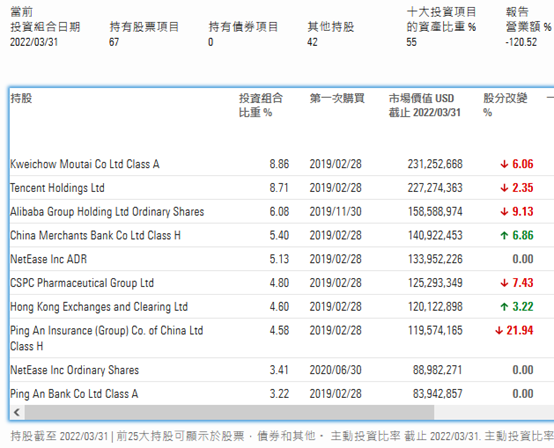Select CSPC Pharmaceutical Group Ltd
The width and height of the screenshot is (554, 448).
(82, 283)
